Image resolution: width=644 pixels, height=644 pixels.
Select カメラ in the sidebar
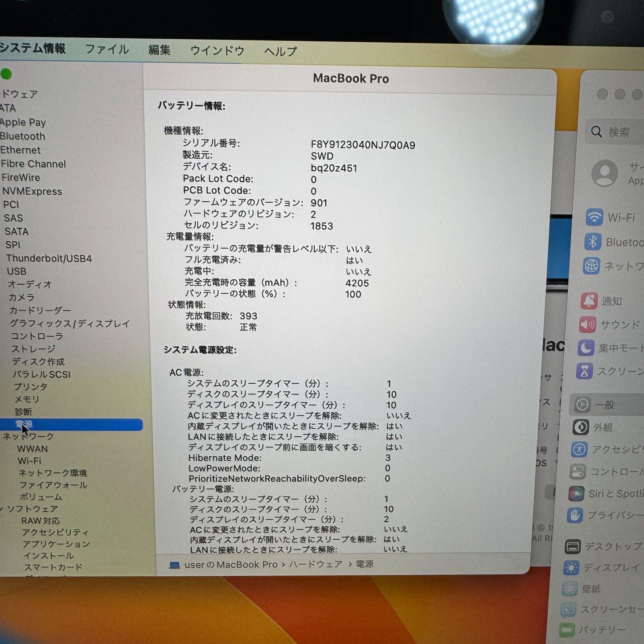21,297
